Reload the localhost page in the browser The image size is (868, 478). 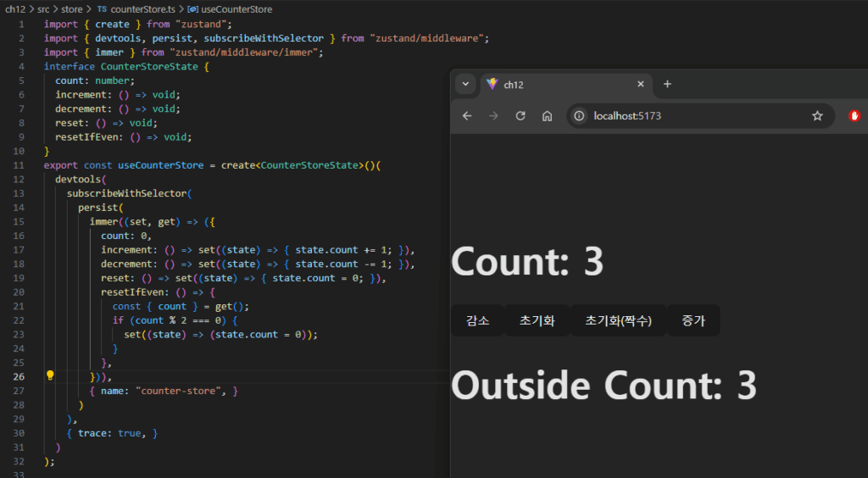[520, 116]
